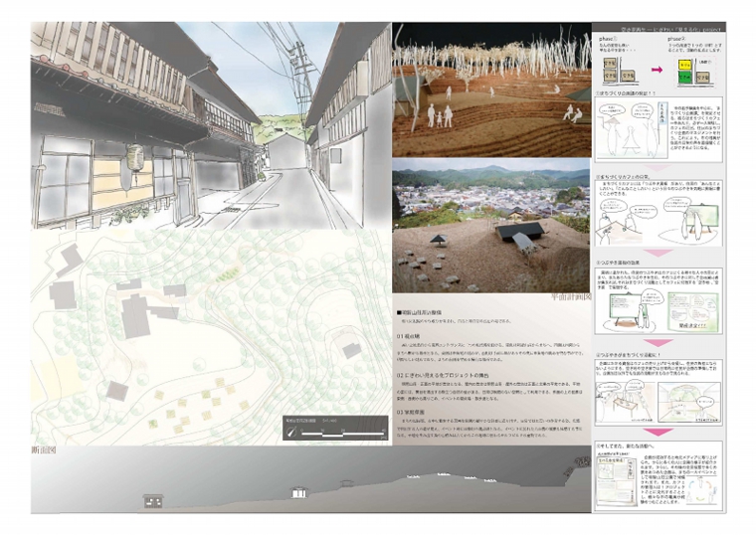Click the white building in the section drawing
The image size is (756, 535).
click(x=297, y=492)
